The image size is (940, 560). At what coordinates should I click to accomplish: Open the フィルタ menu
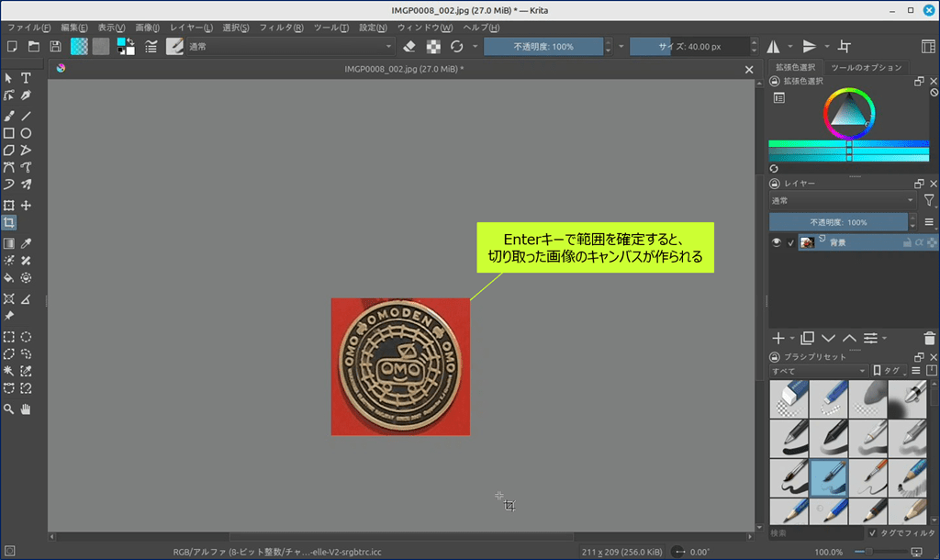(x=281, y=28)
